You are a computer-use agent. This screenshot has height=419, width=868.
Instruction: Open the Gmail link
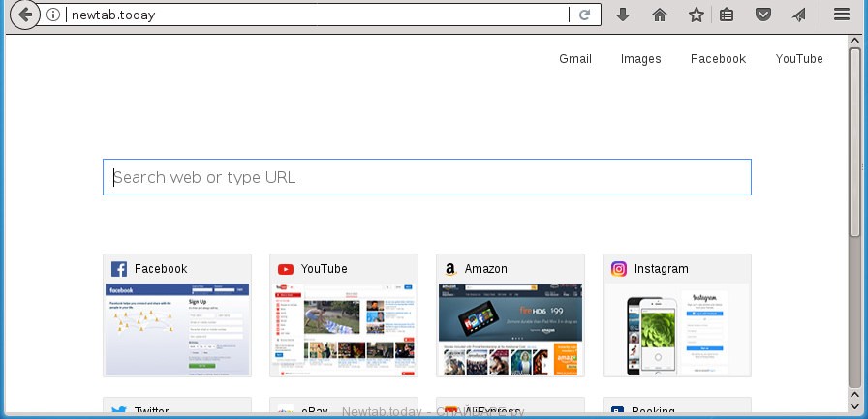coord(575,59)
